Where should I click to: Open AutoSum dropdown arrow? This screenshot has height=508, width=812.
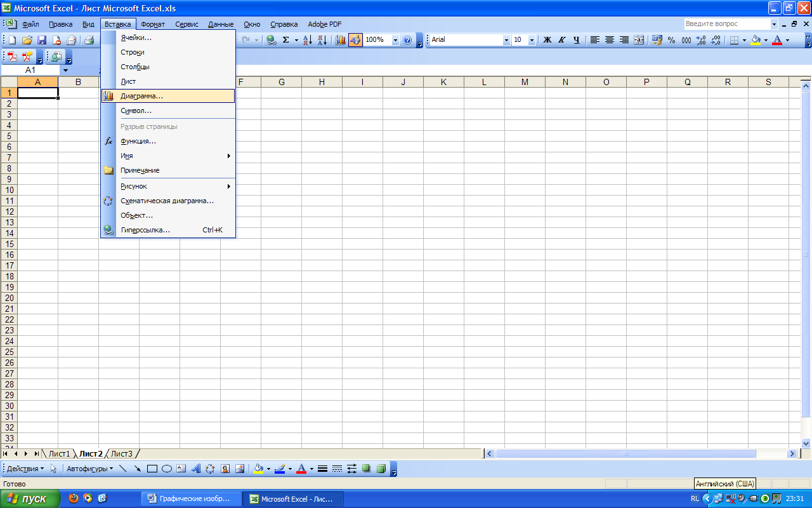point(295,40)
